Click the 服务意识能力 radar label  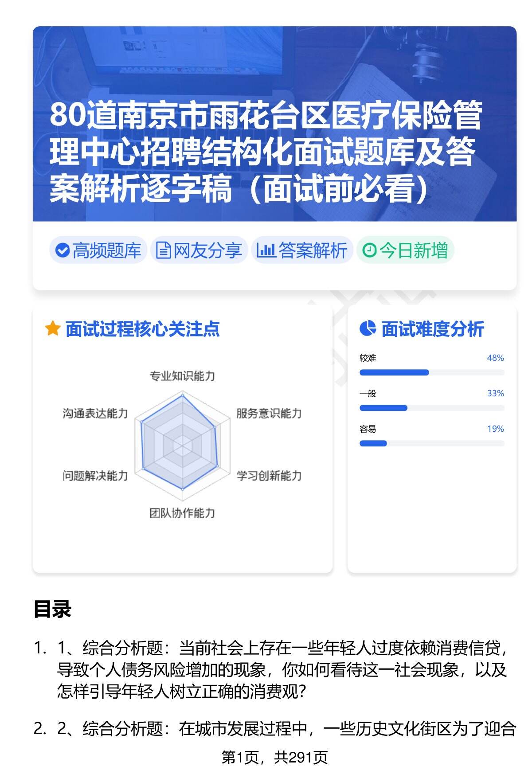coord(269,414)
